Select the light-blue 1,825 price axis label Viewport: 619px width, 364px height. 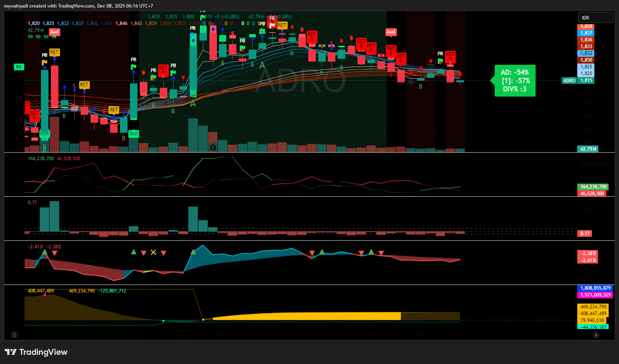[586, 67]
